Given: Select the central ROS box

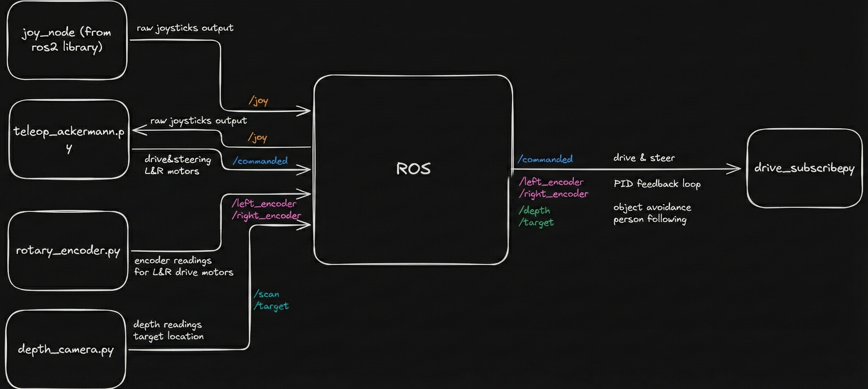Looking at the screenshot, I should 413,168.
